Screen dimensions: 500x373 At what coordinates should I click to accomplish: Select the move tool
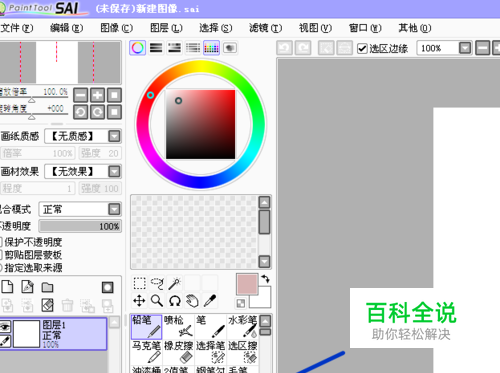139,301
